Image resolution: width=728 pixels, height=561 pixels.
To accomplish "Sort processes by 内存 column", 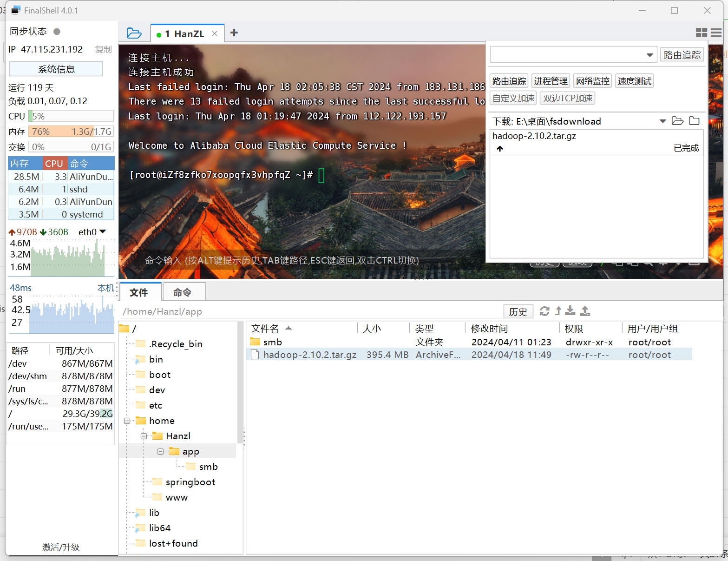I will (25, 164).
